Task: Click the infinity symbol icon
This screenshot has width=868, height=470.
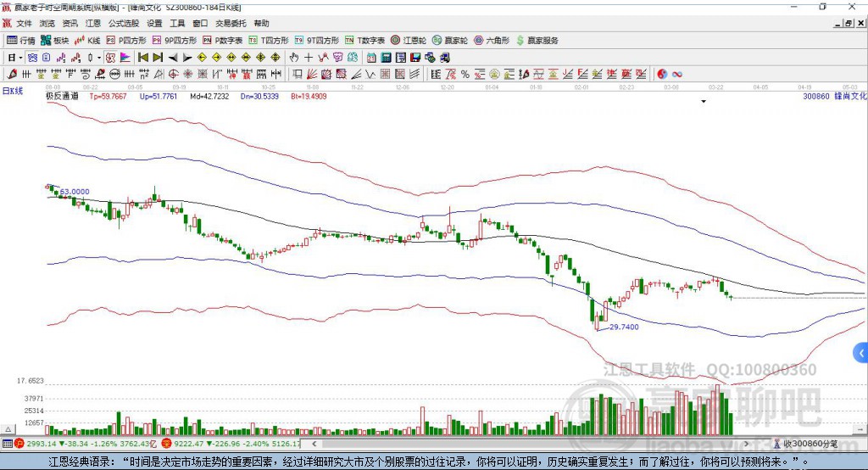Action: pos(677,75)
